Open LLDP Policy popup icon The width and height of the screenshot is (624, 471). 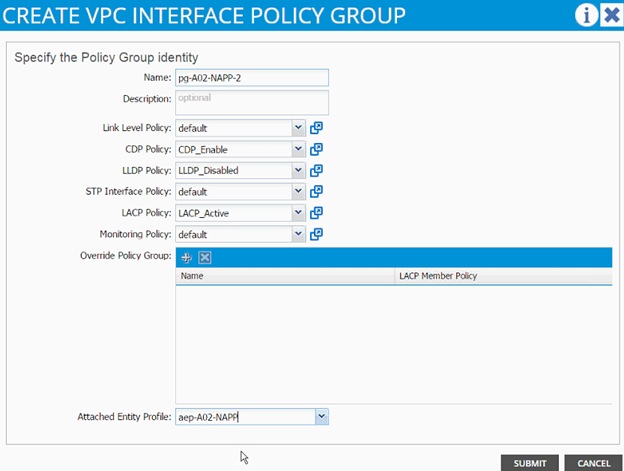click(316, 171)
